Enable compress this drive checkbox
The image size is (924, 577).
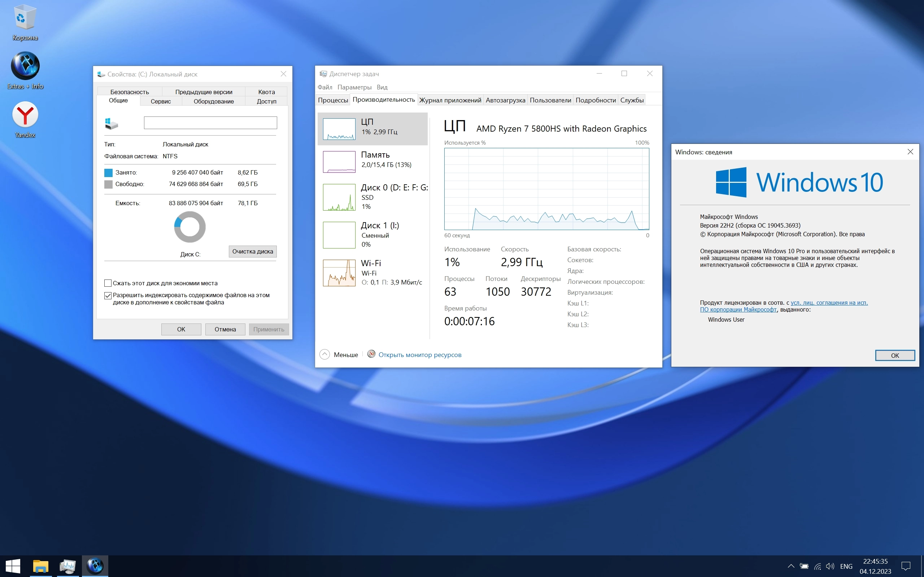pyautogui.click(x=108, y=283)
